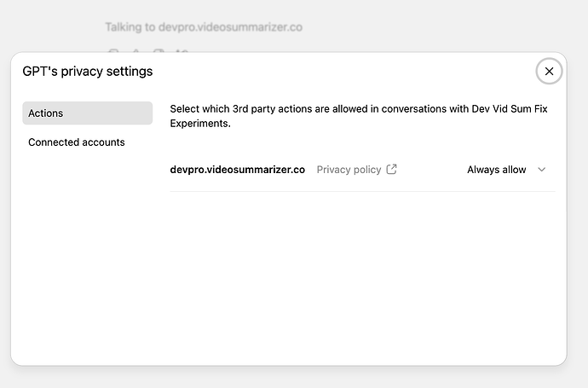Screen dimensions: 588x388
Task: Open the Privacy policy link
Action: click(349, 170)
